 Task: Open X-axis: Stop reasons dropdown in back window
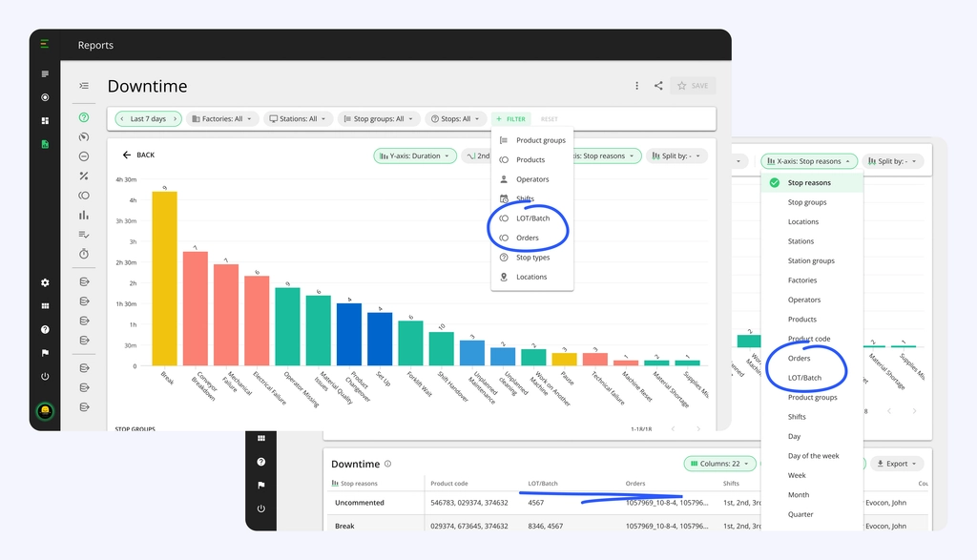809,161
